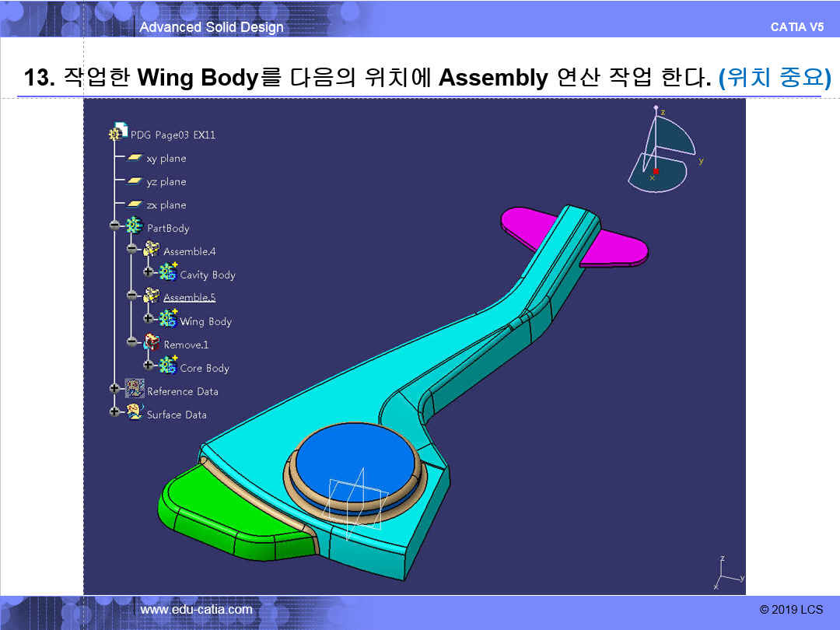Click the zx plane icon
This screenshot has width=840, height=630.
135,205
